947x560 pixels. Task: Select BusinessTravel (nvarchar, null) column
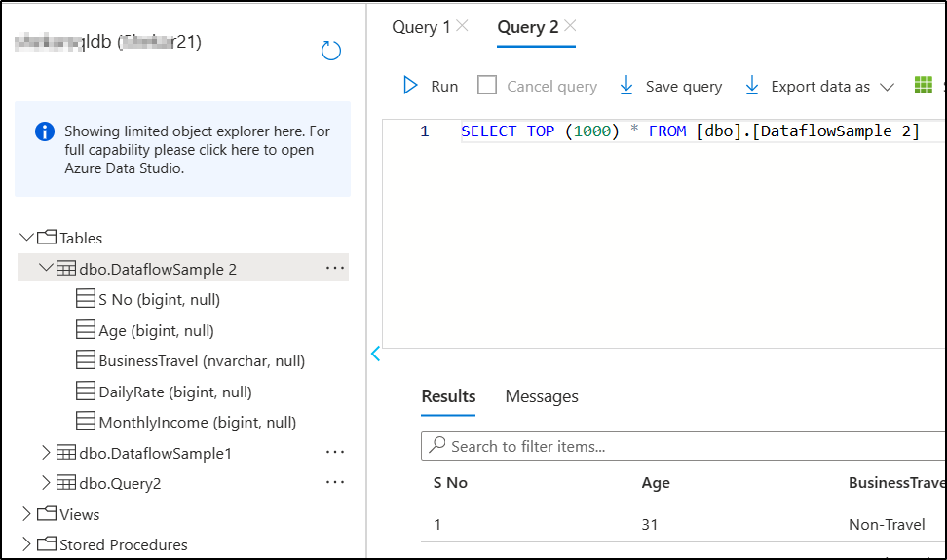(202, 361)
